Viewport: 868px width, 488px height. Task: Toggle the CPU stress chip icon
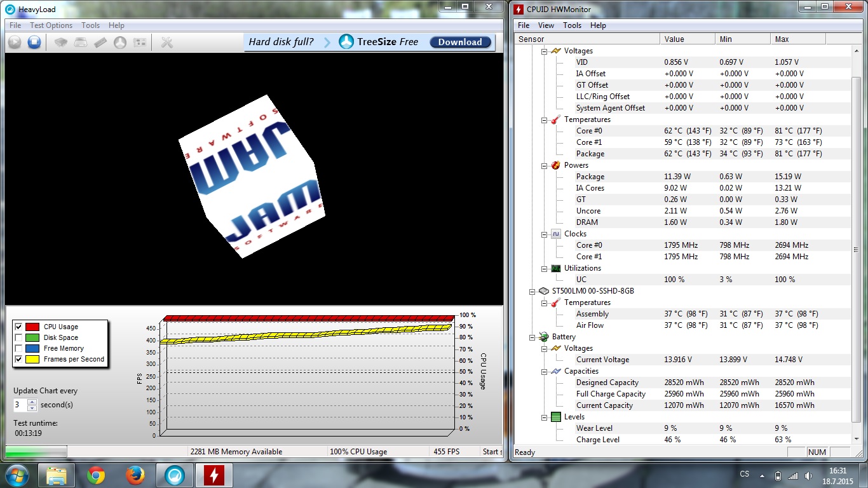[60, 43]
